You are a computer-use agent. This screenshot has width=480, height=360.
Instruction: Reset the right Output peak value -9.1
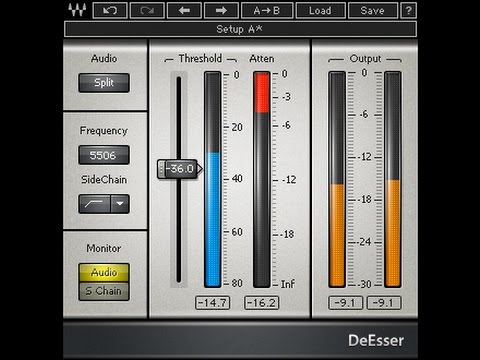pos(384,303)
